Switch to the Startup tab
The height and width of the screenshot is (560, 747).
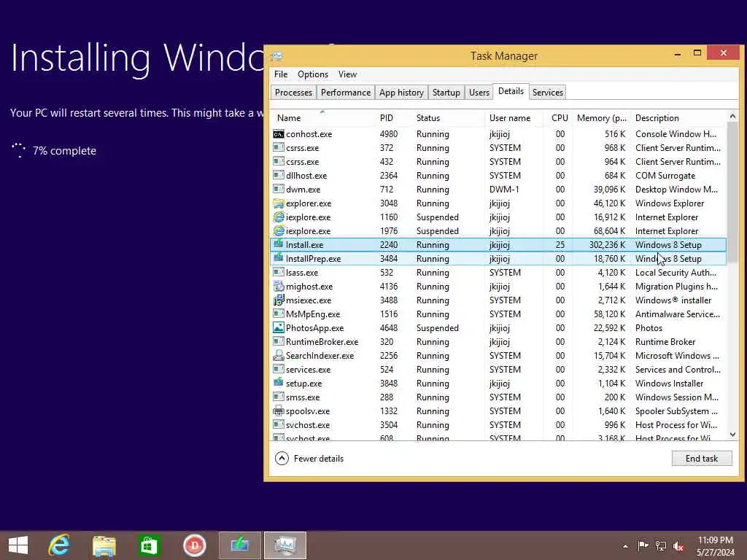[x=446, y=93]
